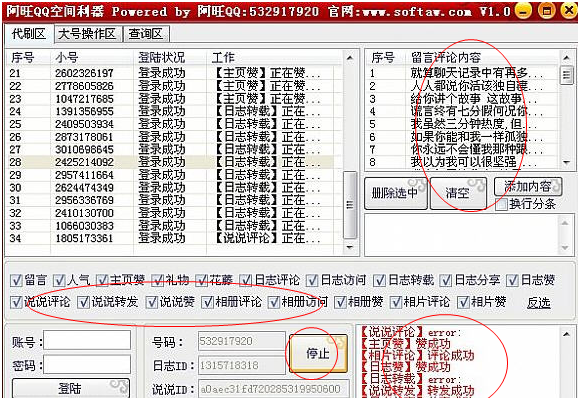This screenshot has height=398, width=578.
Task: Select account row 1805173361
Action: [170, 238]
